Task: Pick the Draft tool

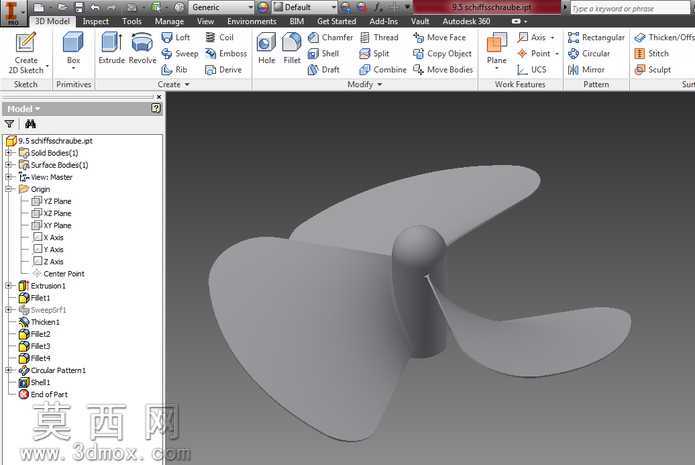Action: tap(324, 70)
